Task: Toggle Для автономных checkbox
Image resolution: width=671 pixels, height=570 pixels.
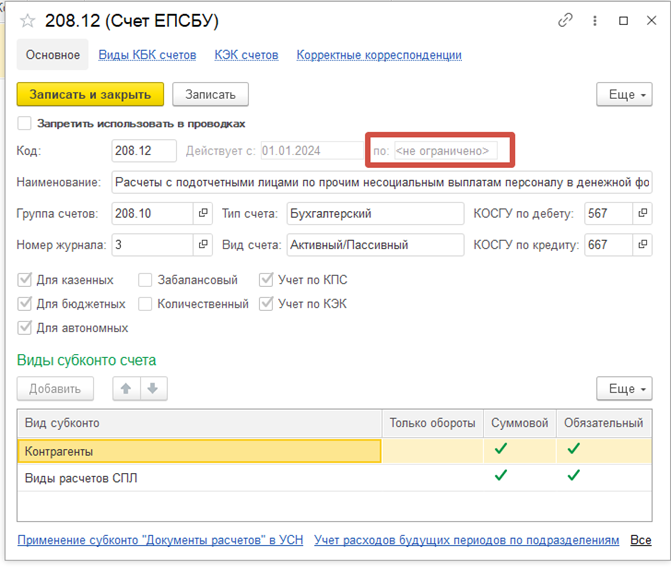Action: pyautogui.click(x=24, y=328)
